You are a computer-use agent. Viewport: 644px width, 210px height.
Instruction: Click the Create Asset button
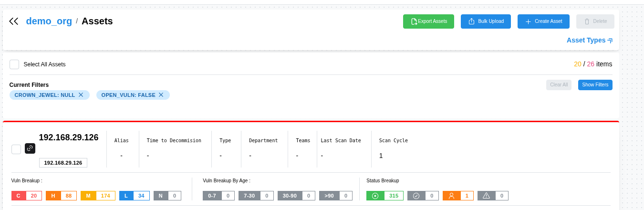point(543,21)
